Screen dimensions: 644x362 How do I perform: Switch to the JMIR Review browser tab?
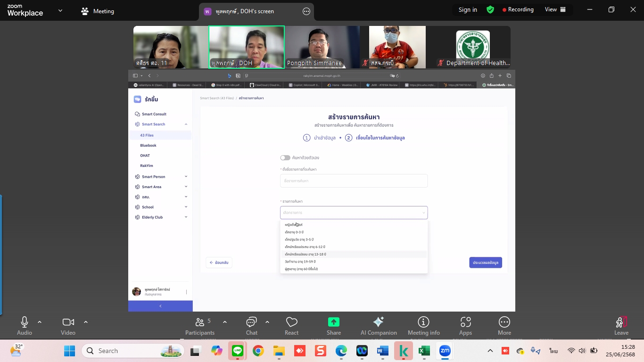(381, 85)
